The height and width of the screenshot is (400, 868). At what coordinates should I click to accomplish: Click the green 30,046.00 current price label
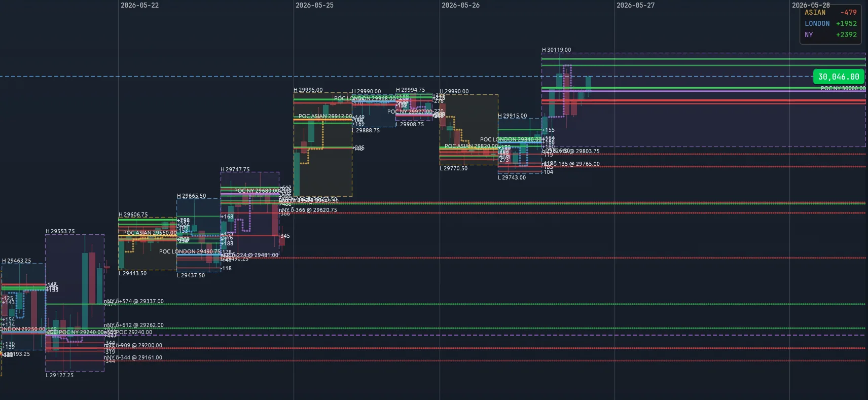[839, 77]
